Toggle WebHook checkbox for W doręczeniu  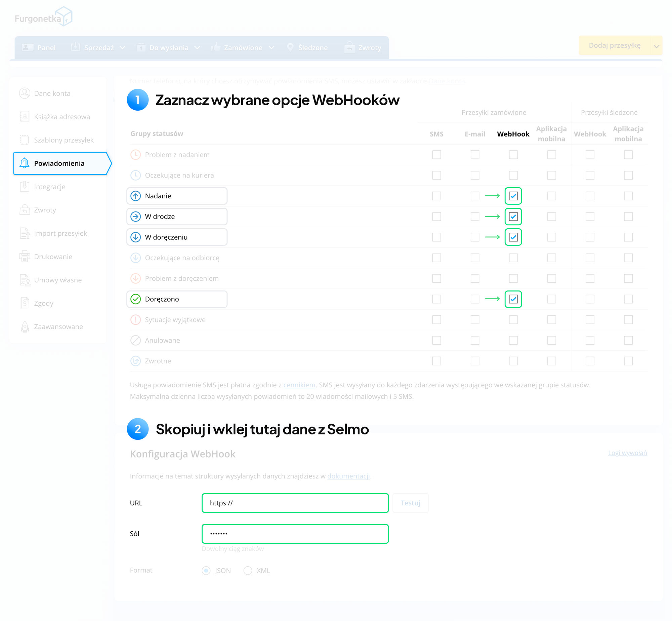coord(513,237)
